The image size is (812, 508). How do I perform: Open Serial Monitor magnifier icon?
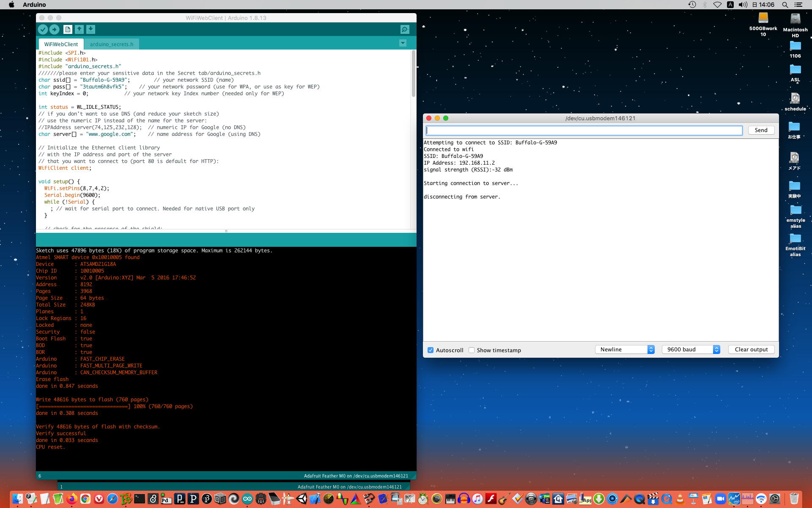coord(405,29)
